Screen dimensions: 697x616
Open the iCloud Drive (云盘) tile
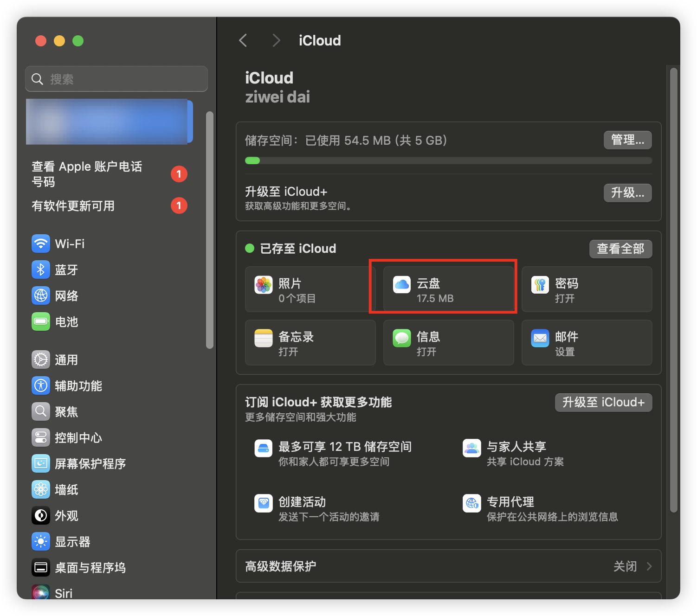click(448, 289)
